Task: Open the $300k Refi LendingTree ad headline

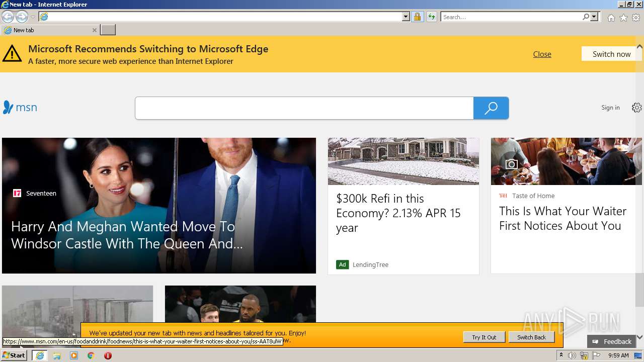Action: pos(398,213)
